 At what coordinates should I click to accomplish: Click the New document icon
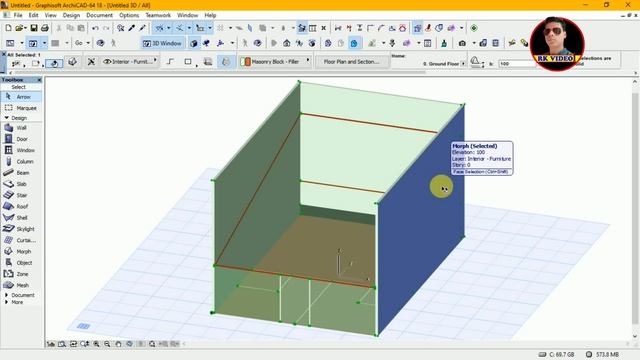pyautogui.click(x=8, y=28)
